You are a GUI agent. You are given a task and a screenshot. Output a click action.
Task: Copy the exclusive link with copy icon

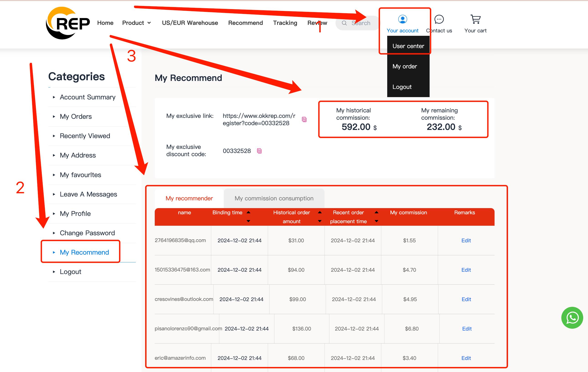304,119
